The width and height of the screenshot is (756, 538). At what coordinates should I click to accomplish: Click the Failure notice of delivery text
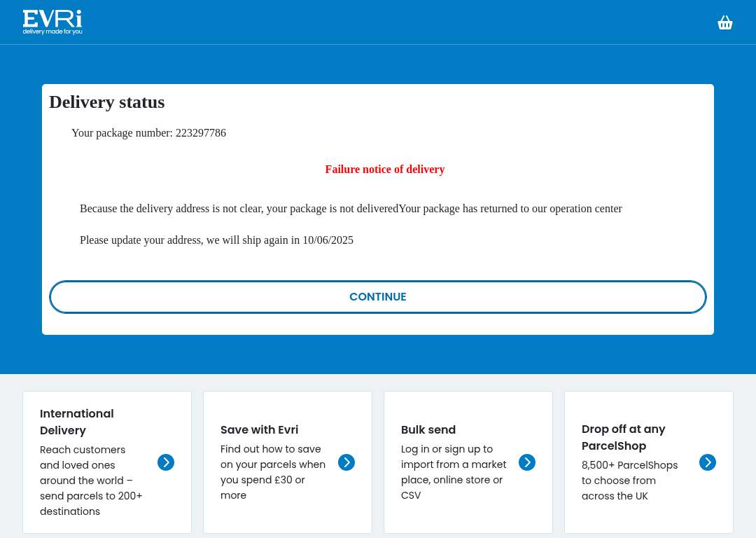[x=385, y=170]
